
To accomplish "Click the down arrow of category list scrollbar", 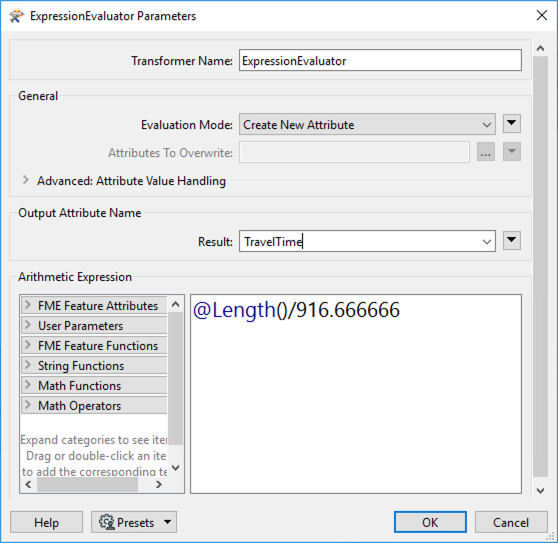I will coord(175,467).
